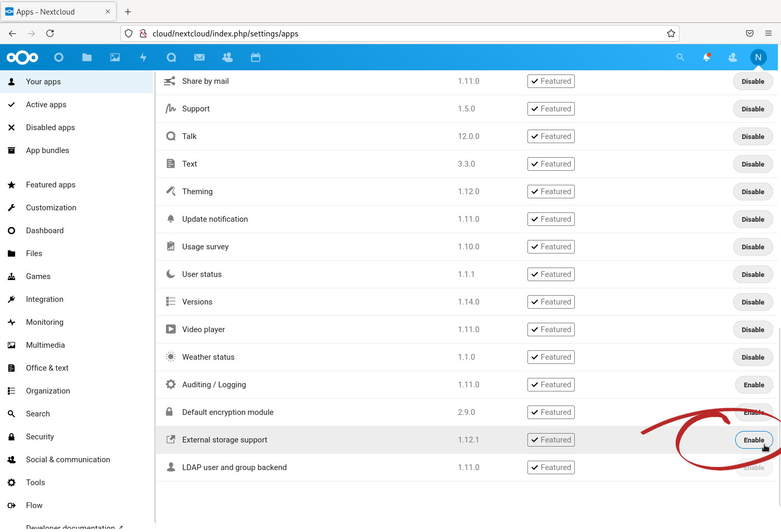The image size is (781, 532).
Task: Close the Apps - Nextcloud tab
Action: 108,11
